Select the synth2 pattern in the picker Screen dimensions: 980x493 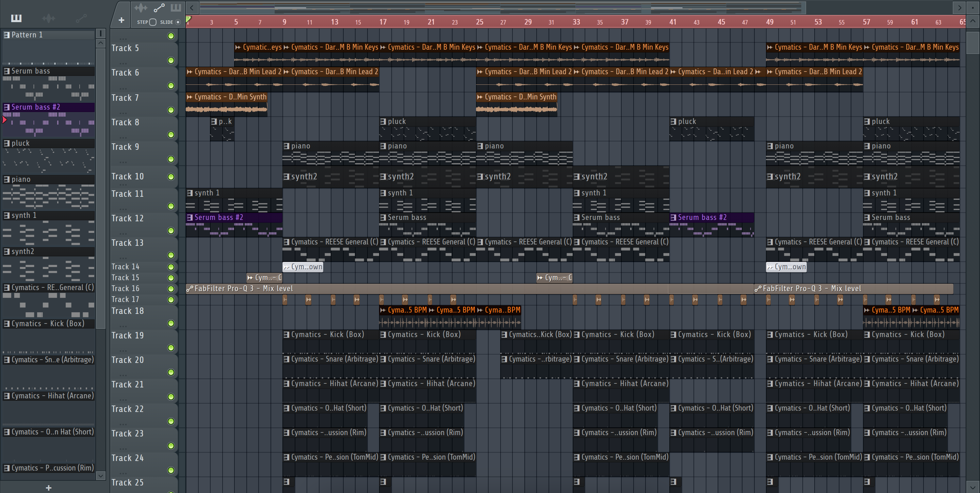click(48, 251)
